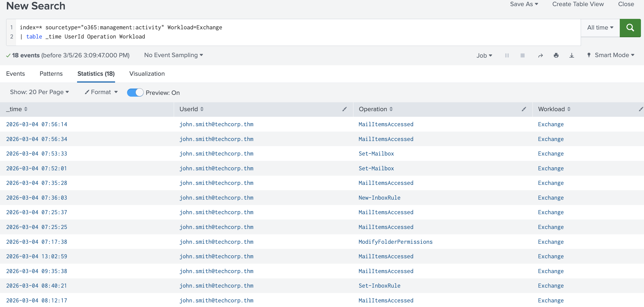Sort by the Operation column arrows

(x=391, y=109)
